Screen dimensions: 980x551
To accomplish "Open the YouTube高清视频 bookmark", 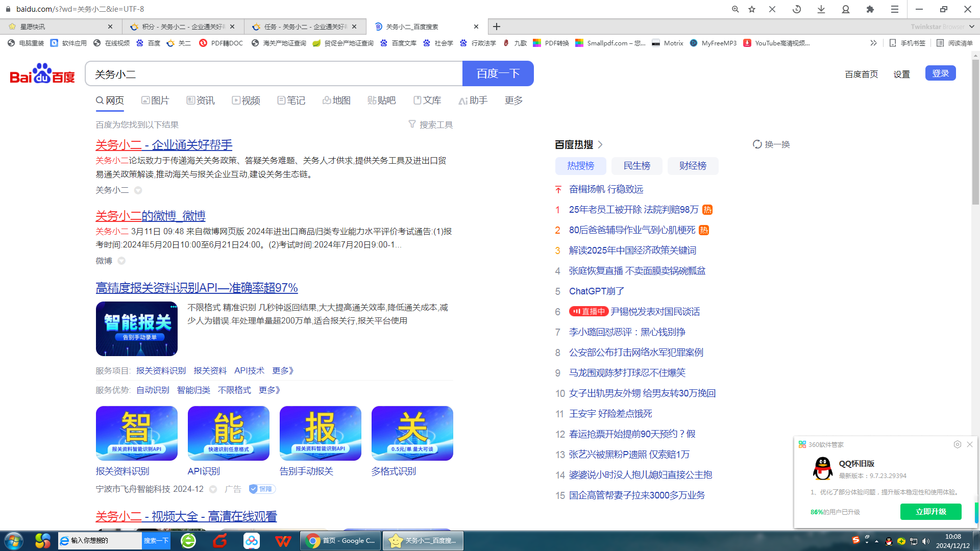I will pyautogui.click(x=776, y=43).
